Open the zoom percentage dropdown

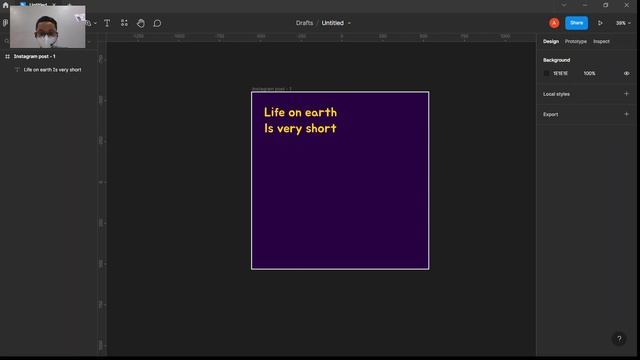[623, 23]
